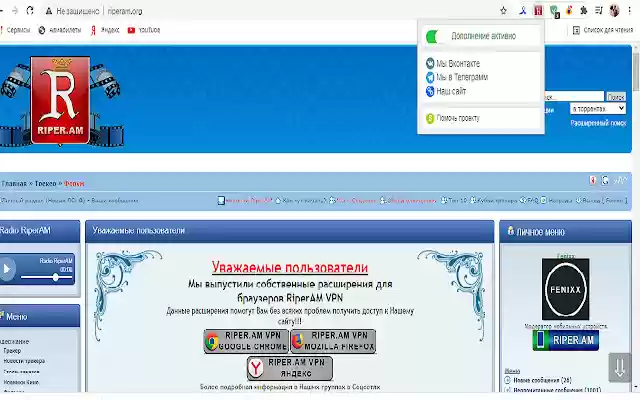The image size is (640, 400).
Task: Open the 'в торрентах' search scope dropdown
Action: [x=598, y=109]
